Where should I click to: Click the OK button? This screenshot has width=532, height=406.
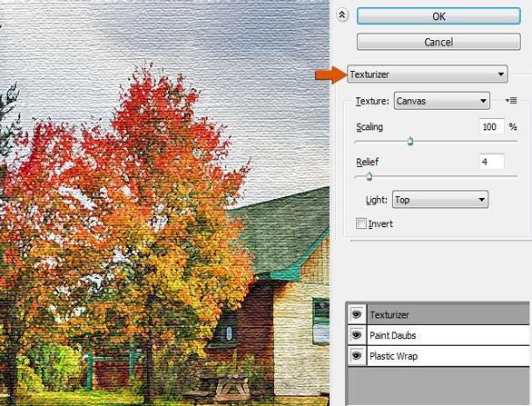(438, 16)
